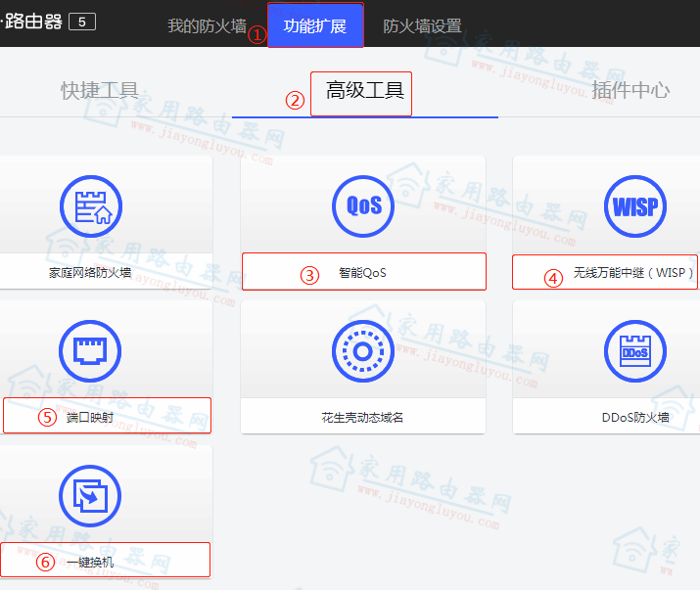
Task: Open the 家庭网络防火墙 castle icon
Action: tap(90, 206)
